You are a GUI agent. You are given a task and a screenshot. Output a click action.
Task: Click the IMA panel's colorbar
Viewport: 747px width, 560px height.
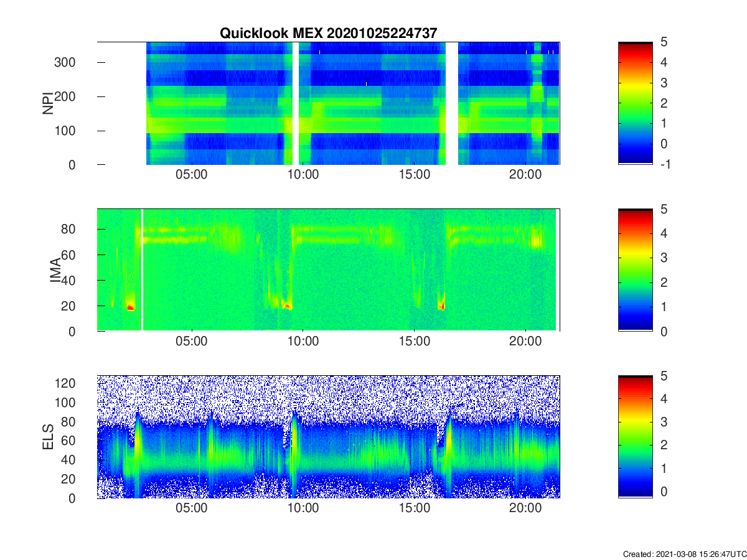tap(636, 270)
